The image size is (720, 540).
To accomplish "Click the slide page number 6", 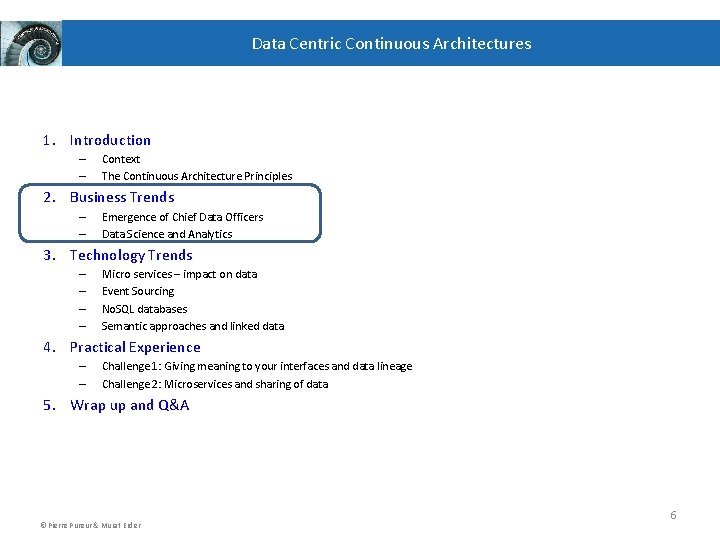I will [673, 515].
